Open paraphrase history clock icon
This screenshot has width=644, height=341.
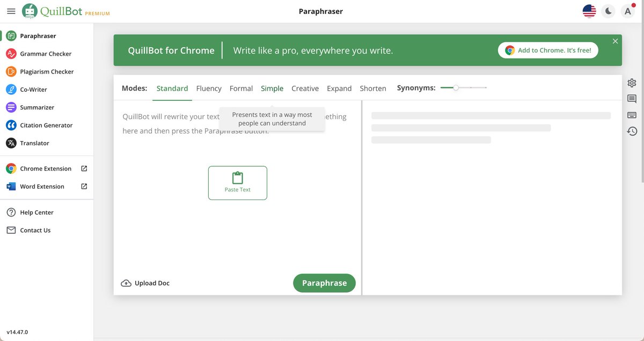[632, 131]
